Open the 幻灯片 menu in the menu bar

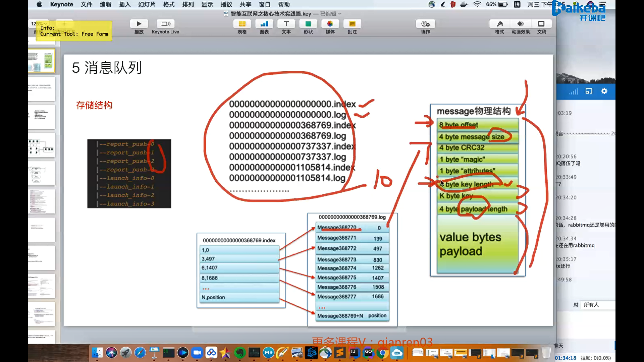pos(147,4)
